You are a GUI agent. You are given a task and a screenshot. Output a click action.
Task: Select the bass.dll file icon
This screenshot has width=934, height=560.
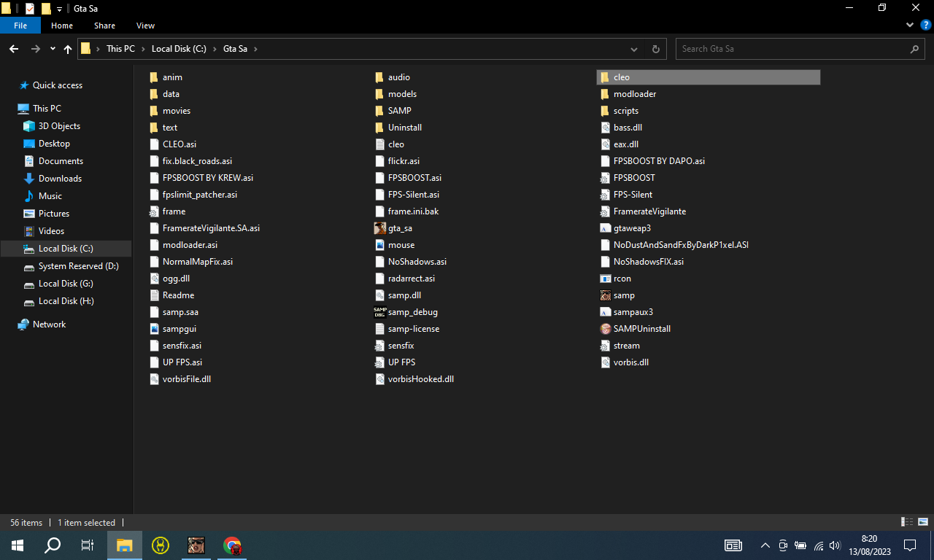tap(605, 128)
